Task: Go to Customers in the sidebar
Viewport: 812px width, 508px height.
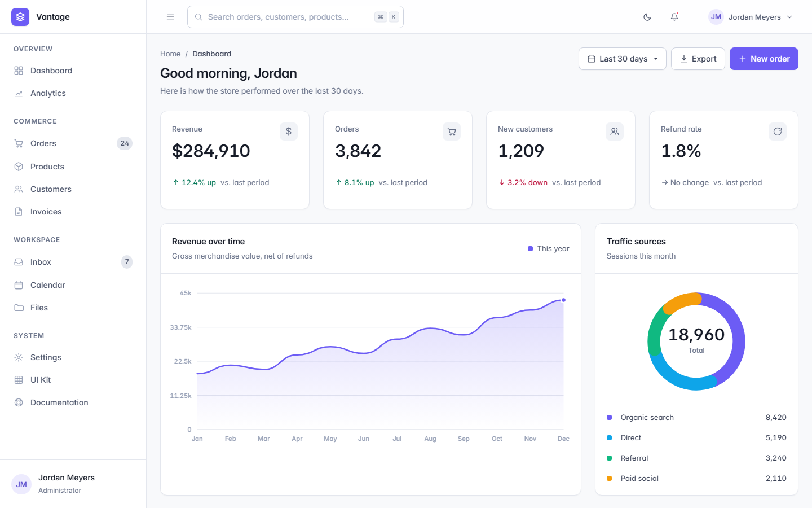Action: [x=73, y=189]
